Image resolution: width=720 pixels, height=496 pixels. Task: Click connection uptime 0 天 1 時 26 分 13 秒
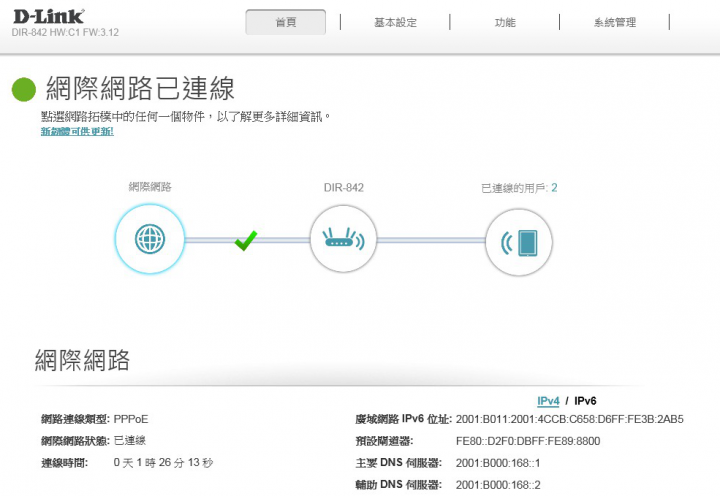[163, 462]
